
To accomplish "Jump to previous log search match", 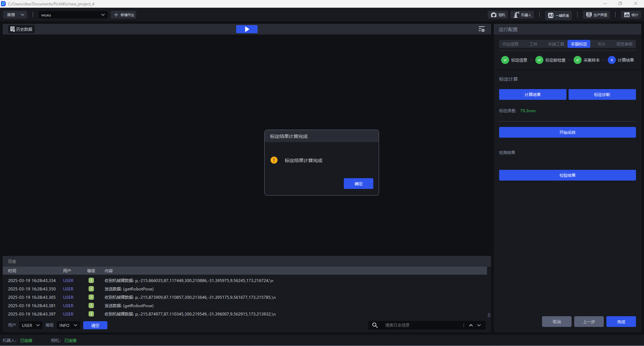I will 471,325.
